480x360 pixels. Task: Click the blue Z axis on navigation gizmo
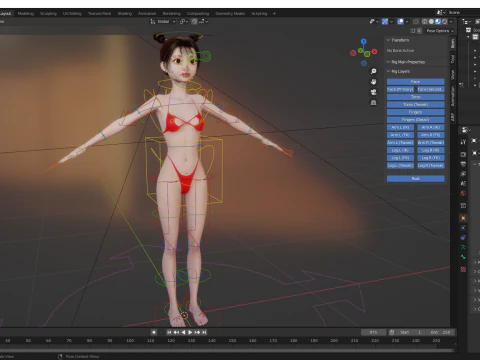point(364,41)
